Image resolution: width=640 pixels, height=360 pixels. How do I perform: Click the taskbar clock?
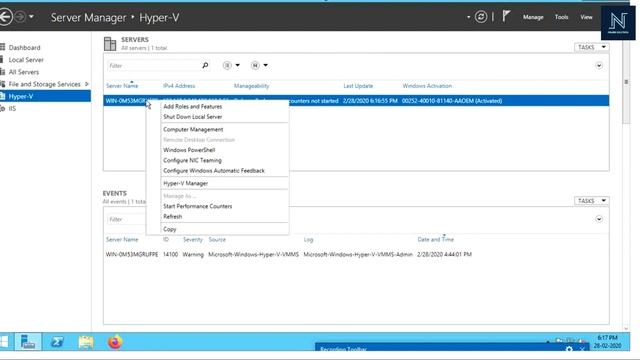607,342
